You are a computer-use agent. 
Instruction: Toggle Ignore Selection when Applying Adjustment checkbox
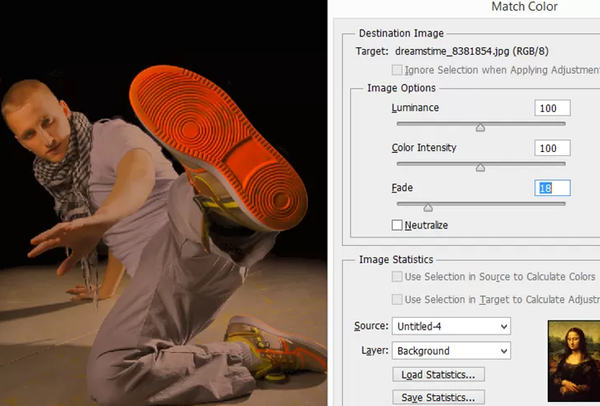click(397, 70)
